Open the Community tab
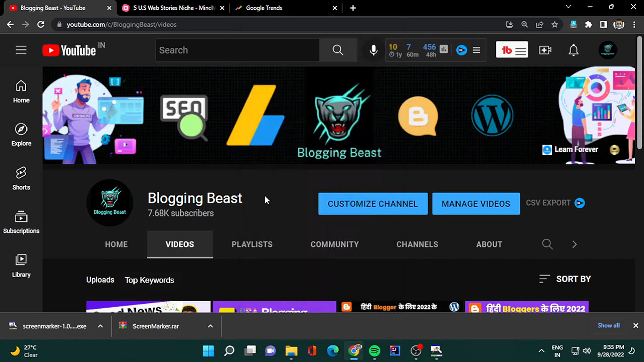The height and width of the screenshot is (362, 644). click(x=334, y=244)
